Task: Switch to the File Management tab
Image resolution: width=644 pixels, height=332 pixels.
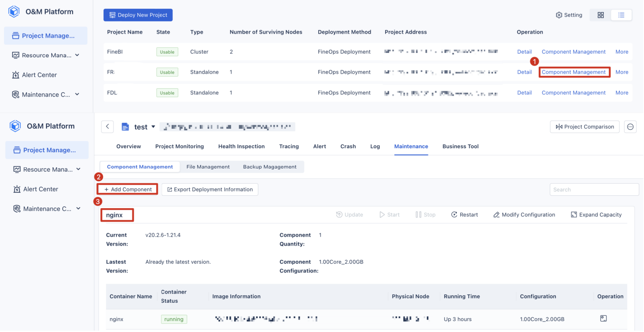Action: [208, 167]
